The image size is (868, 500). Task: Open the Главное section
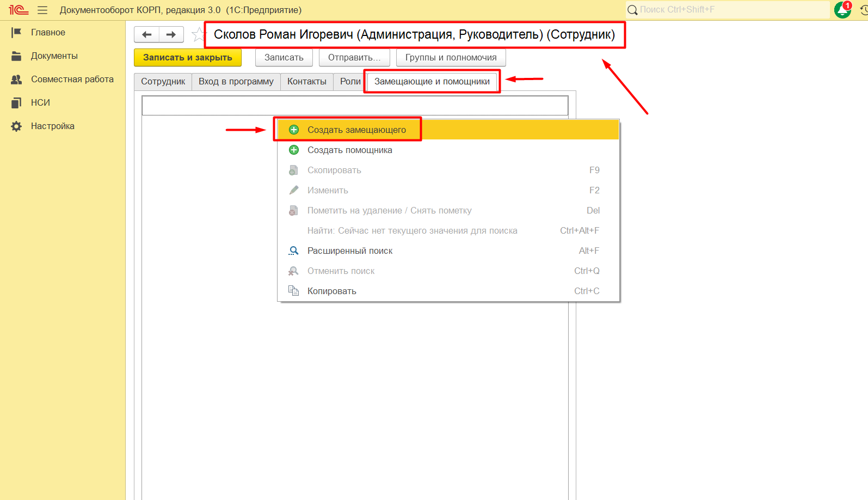pos(48,33)
